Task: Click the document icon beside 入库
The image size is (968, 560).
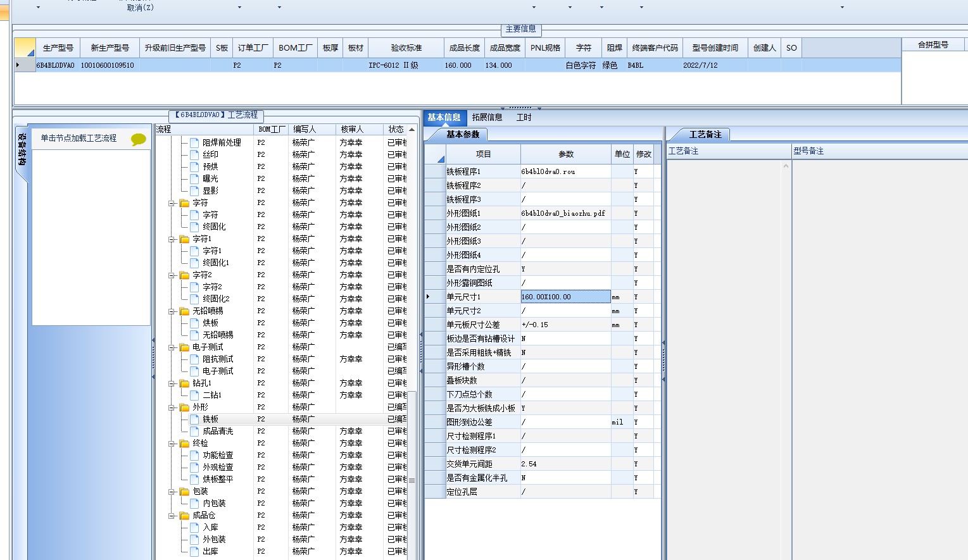Action: [x=195, y=528]
